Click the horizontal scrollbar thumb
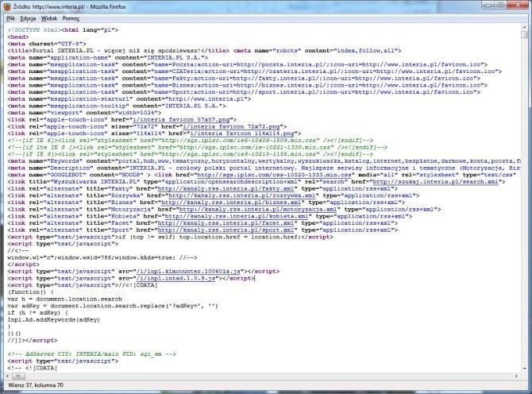This screenshot has width=532, height=394. coord(18,376)
